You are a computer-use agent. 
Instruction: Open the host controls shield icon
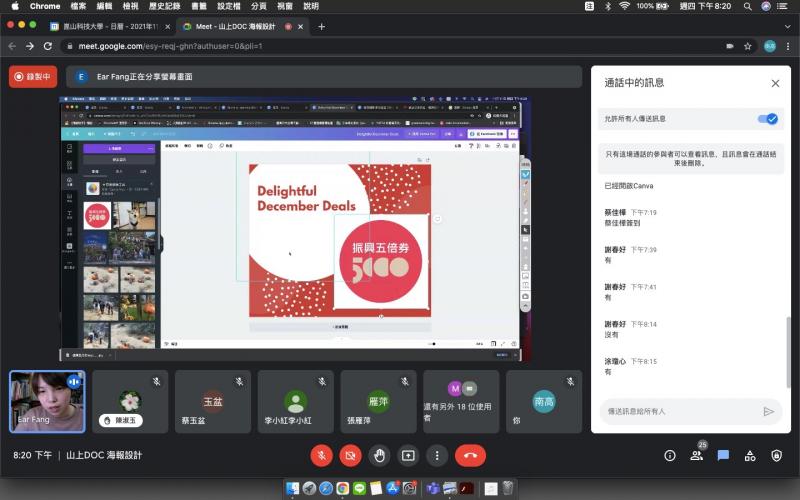click(777, 456)
